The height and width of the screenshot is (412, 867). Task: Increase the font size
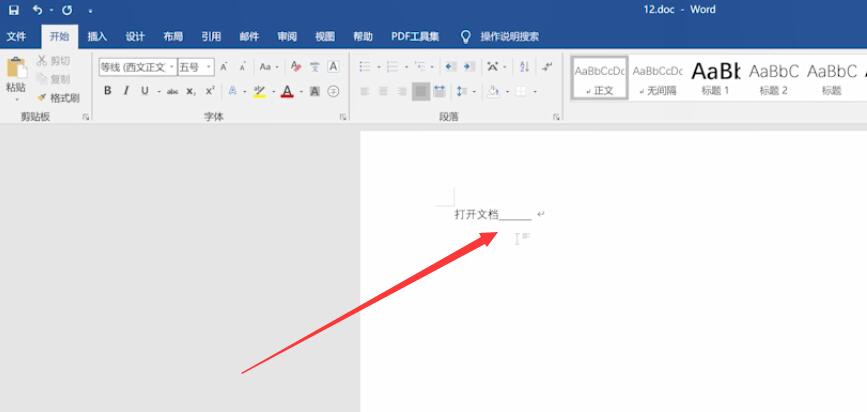pos(224,67)
